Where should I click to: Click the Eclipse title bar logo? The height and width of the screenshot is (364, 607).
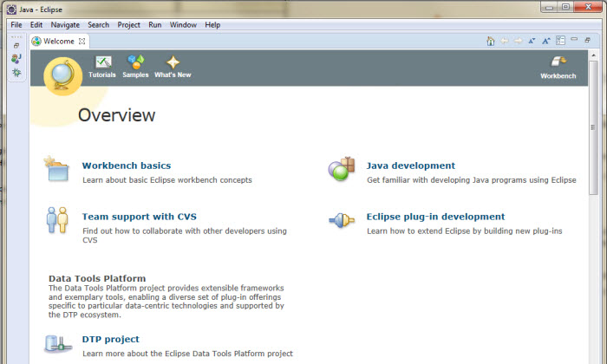11,10
